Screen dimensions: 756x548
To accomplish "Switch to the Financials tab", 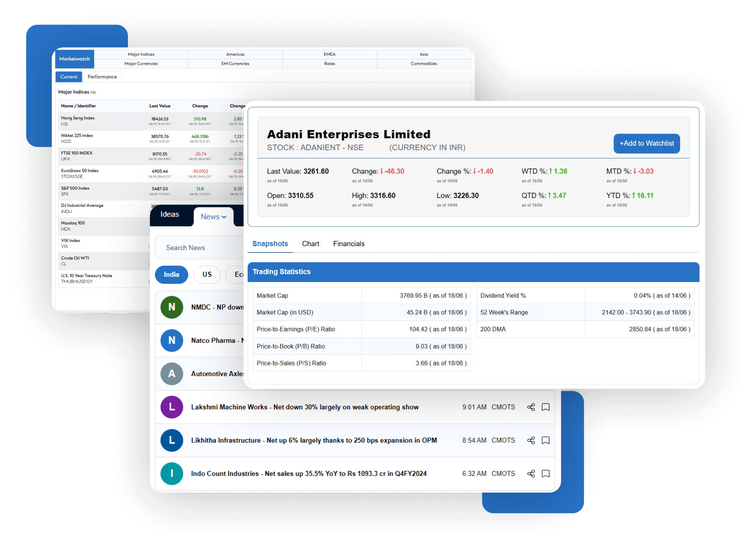I will [x=349, y=243].
